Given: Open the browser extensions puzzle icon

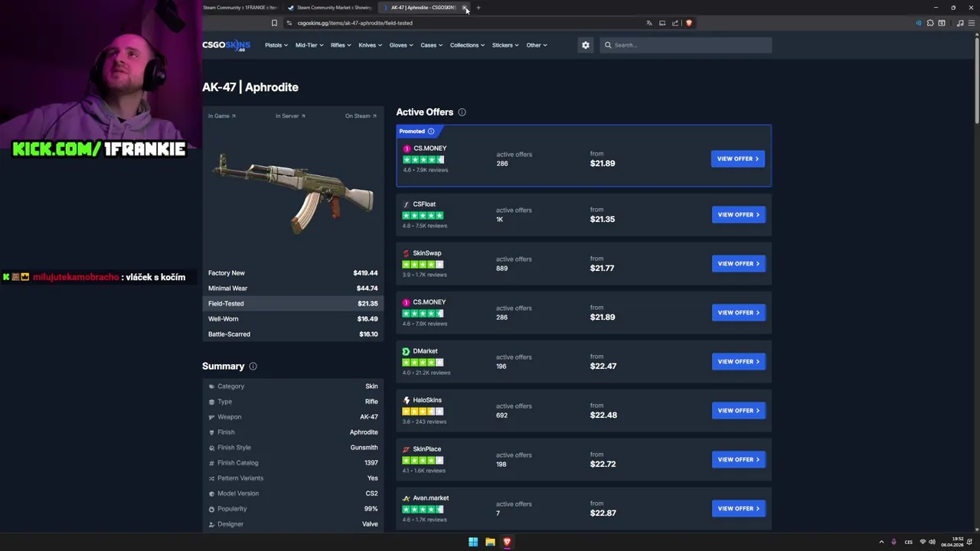Looking at the screenshot, I should click(930, 23).
